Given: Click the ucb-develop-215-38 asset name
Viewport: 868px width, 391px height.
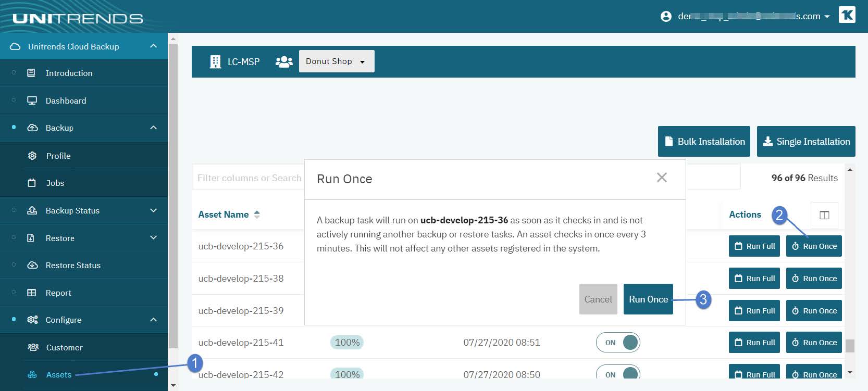Looking at the screenshot, I should pyautogui.click(x=241, y=279).
